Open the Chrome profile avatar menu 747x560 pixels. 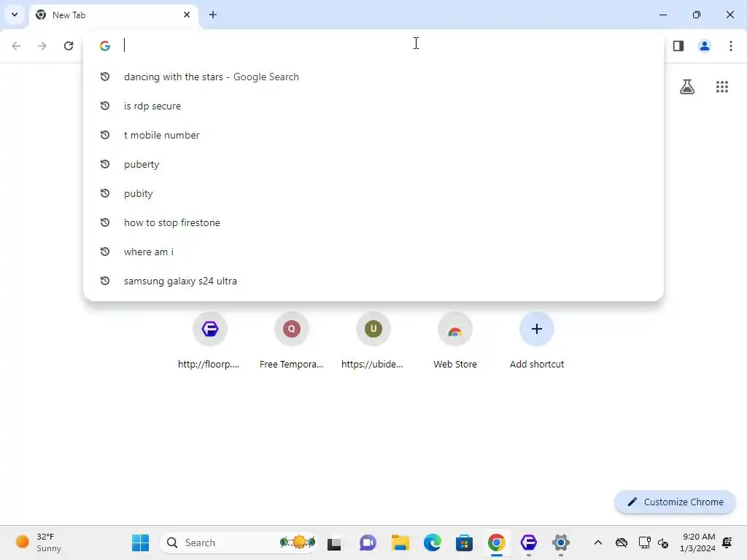705,46
